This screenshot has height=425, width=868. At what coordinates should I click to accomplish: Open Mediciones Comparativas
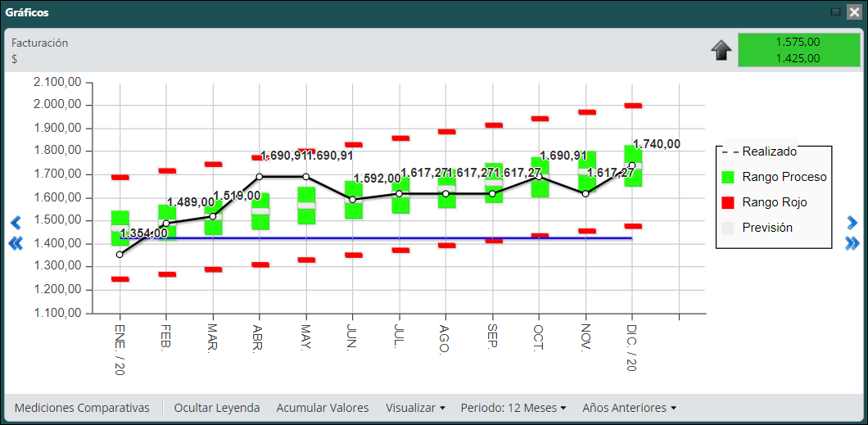point(82,408)
